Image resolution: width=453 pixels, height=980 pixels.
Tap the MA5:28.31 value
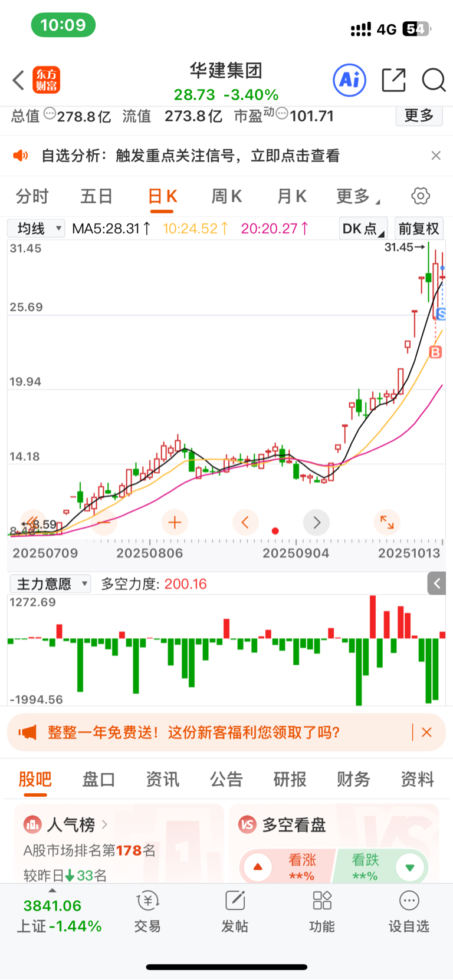tap(111, 228)
